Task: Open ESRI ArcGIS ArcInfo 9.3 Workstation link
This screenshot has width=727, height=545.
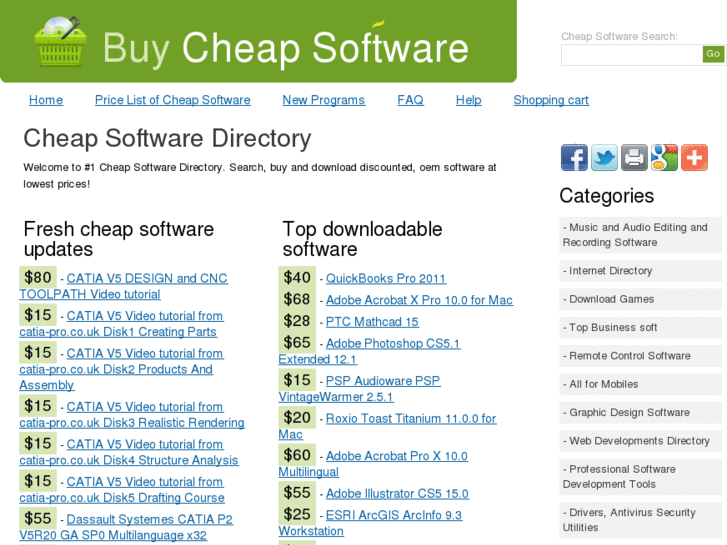Action: 370,523
